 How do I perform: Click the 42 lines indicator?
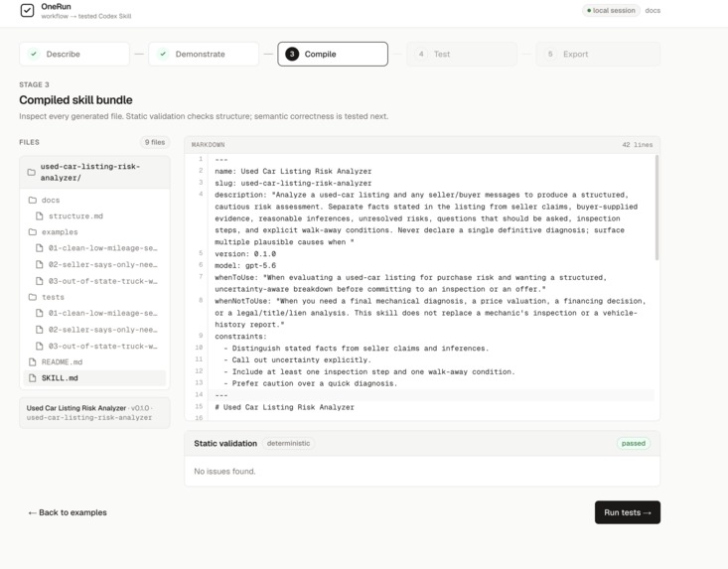tap(637, 145)
